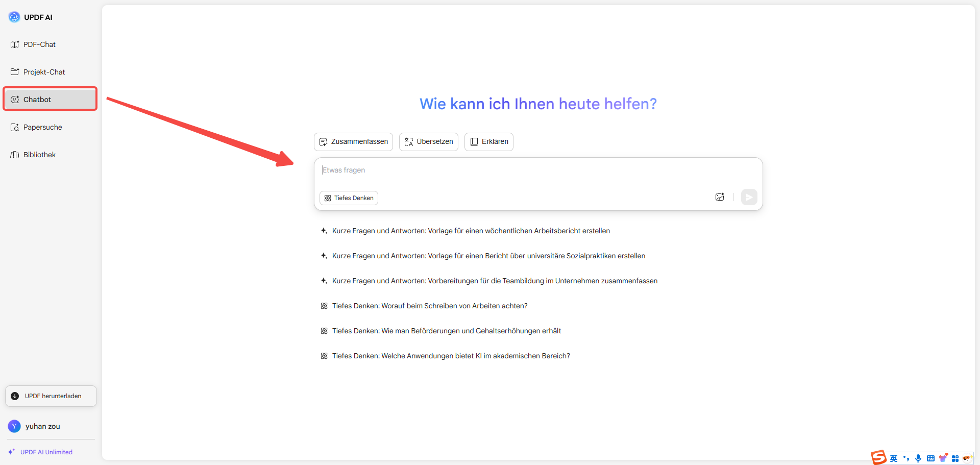The height and width of the screenshot is (465, 980).
Task: Click the microphone voice input icon
Action: [x=918, y=458]
